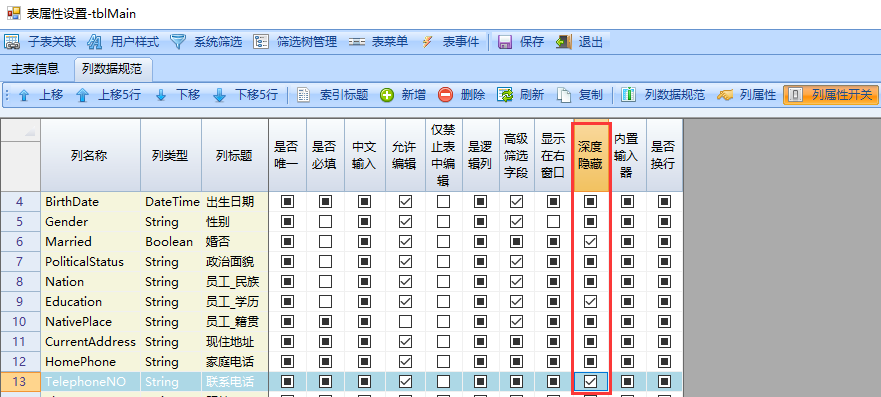Toggle 高级筛选字段 checkbox for the Gender row
The height and width of the screenshot is (397, 881).
click(x=516, y=222)
